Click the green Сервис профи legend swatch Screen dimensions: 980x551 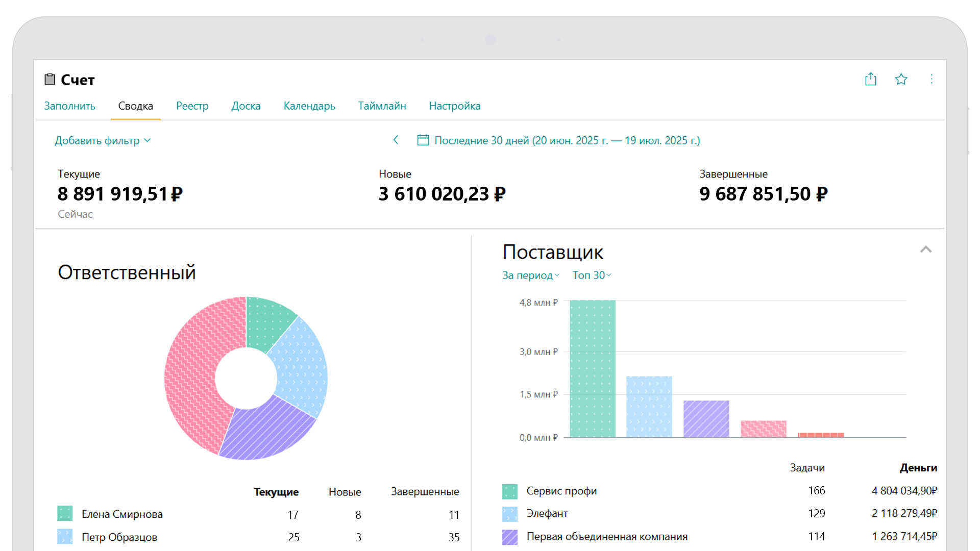(509, 491)
